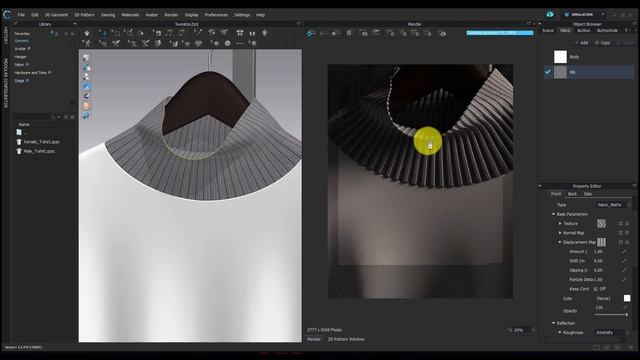Expand the Texture property

(x=560, y=223)
